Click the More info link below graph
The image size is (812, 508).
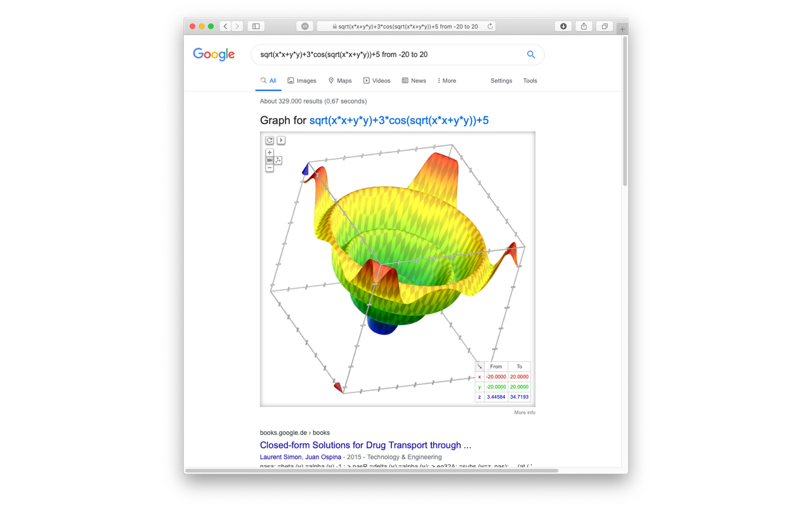click(525, 413)
